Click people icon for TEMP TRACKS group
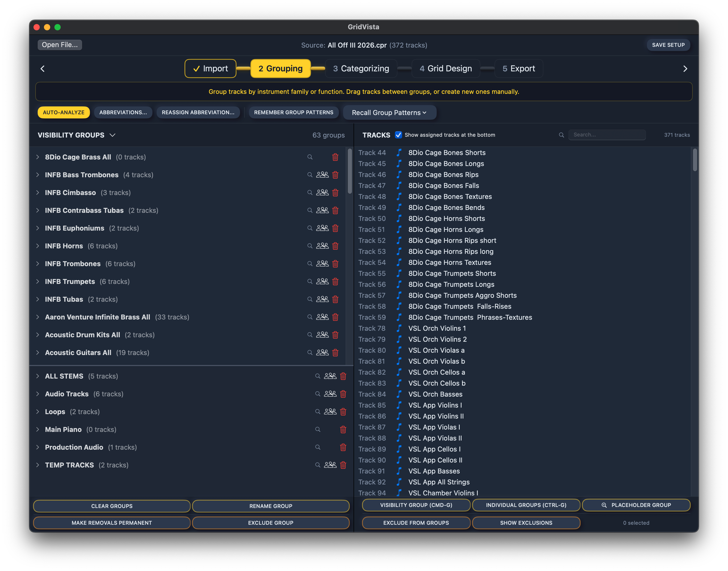 pyautogui.click(x=330, y=465)
